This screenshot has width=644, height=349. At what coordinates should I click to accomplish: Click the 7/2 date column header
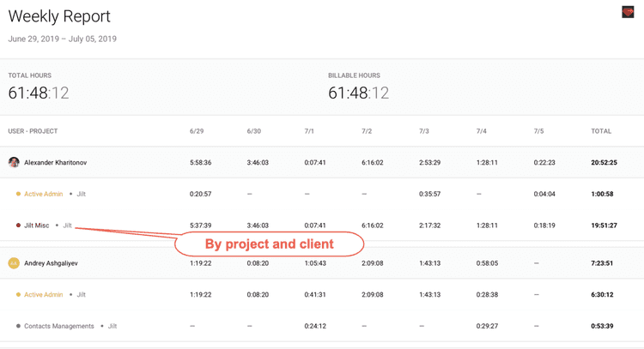(367, 131)
